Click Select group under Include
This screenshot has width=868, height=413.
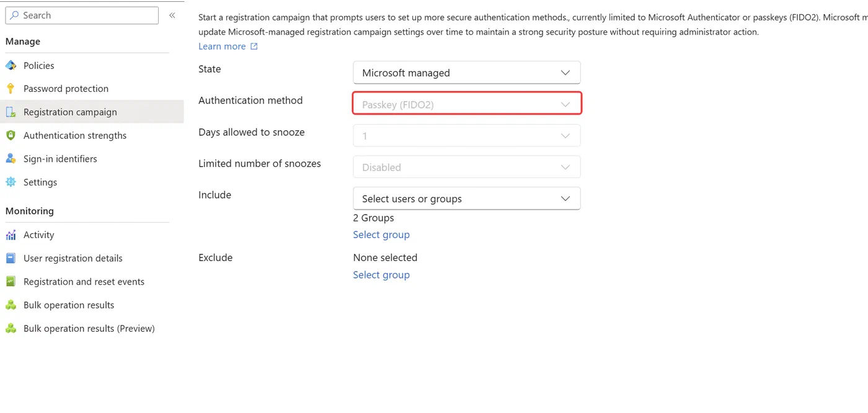pyautogui.click(x=381, y=234)
